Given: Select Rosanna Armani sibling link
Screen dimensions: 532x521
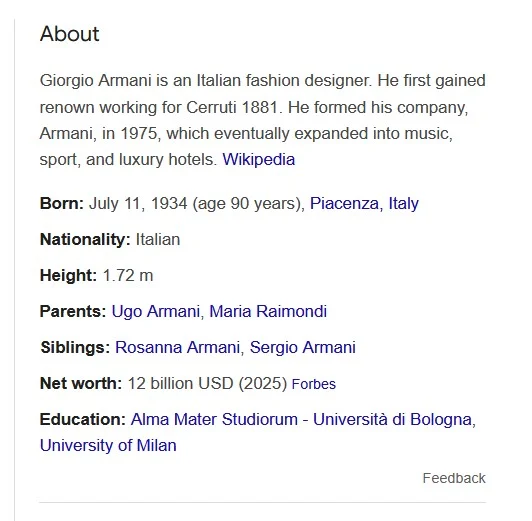Looking at the screenshot, I should (177, 347).
